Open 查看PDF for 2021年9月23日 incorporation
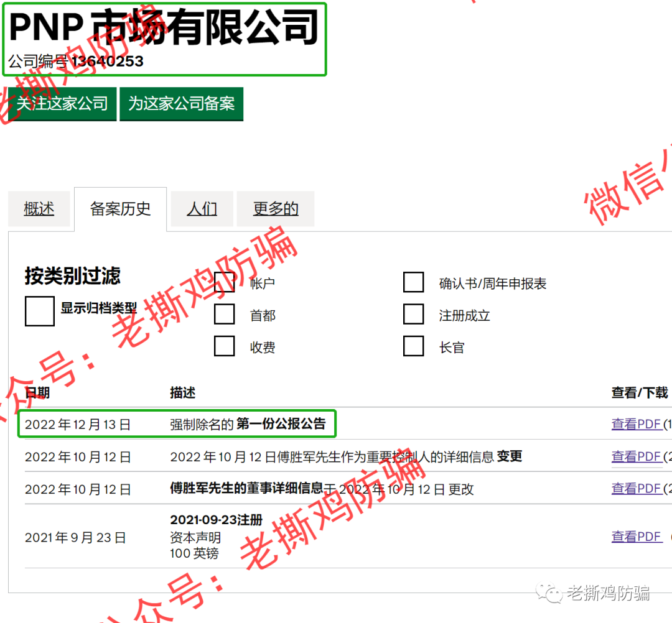The image size is (672, 623). tap(637, 537)
